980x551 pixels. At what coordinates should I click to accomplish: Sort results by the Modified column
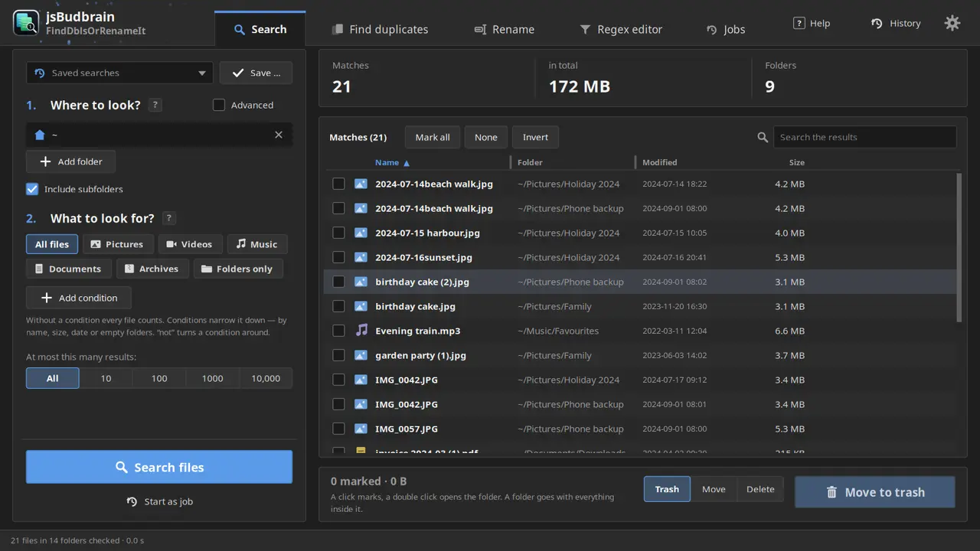(660, 162)
